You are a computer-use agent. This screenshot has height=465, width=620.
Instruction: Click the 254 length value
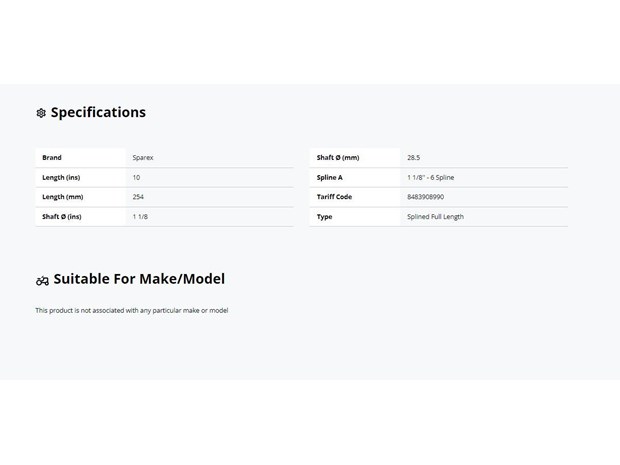[138, 197]
